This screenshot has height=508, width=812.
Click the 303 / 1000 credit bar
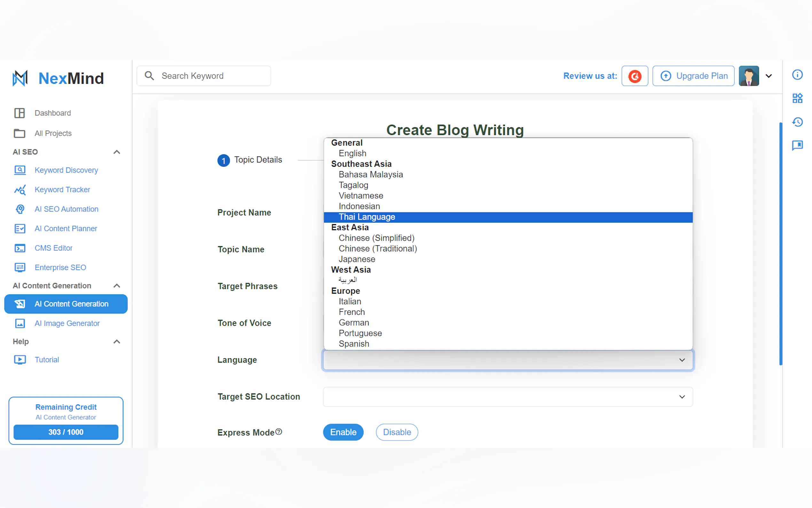pos(66,432)
